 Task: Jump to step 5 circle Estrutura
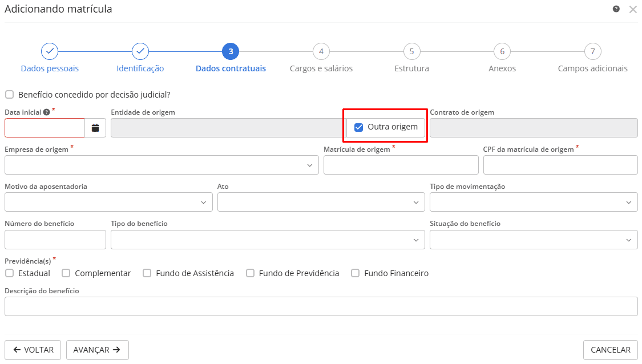(x=411, y=51)
